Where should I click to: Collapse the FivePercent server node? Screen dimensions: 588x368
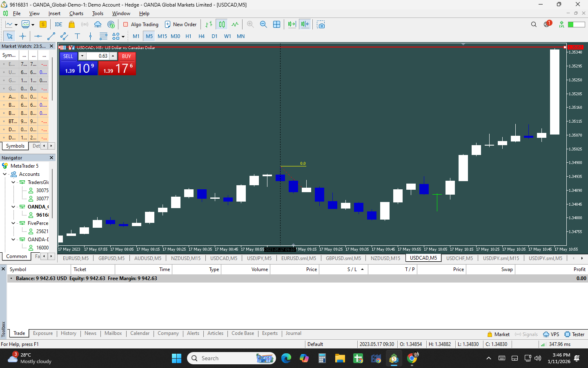[x=13, y=223]
